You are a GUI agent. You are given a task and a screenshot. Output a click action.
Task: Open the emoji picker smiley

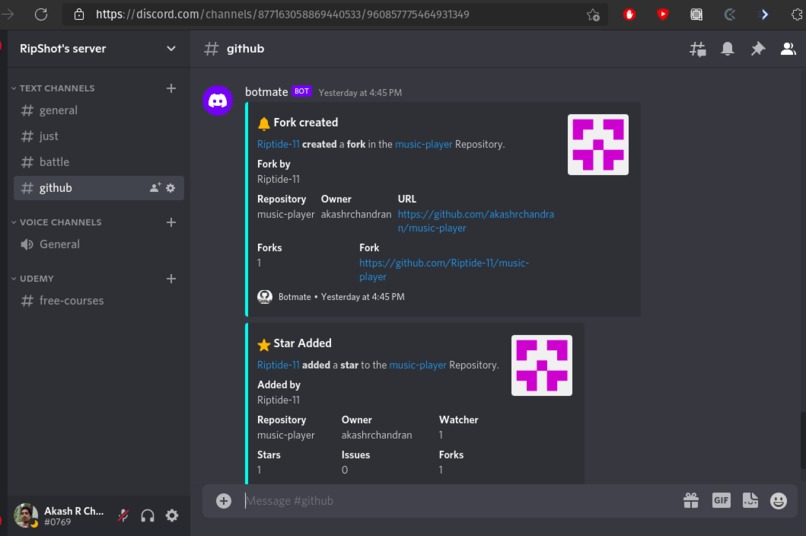tap(778, 500)
